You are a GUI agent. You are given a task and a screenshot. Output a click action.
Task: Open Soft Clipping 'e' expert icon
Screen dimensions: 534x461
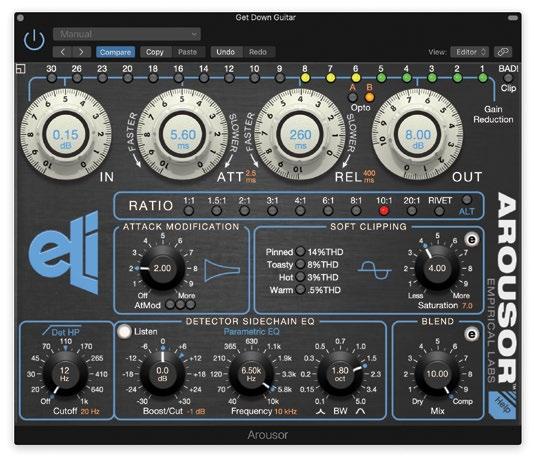(x=472, y=240)
